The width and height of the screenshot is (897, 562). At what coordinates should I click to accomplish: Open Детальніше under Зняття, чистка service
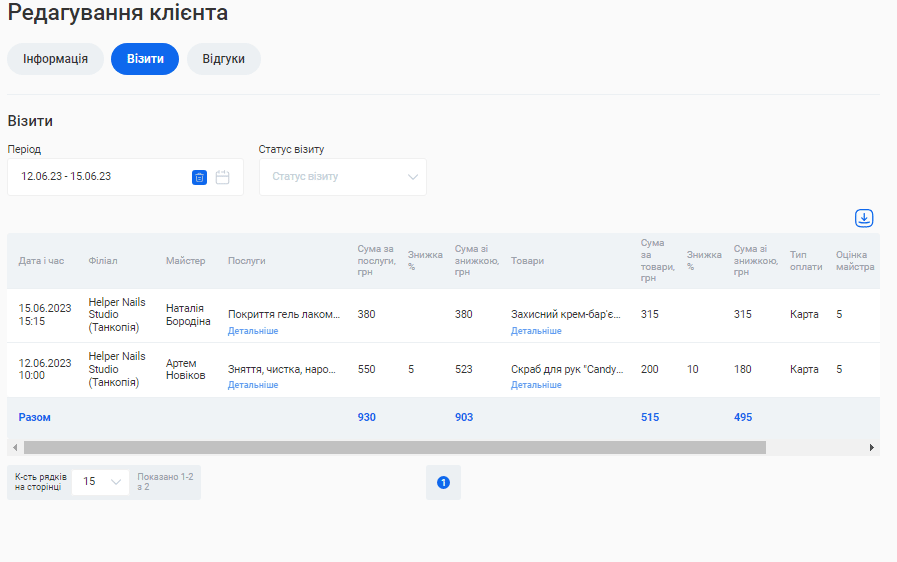pyautogui.click(x=253, y=385)
